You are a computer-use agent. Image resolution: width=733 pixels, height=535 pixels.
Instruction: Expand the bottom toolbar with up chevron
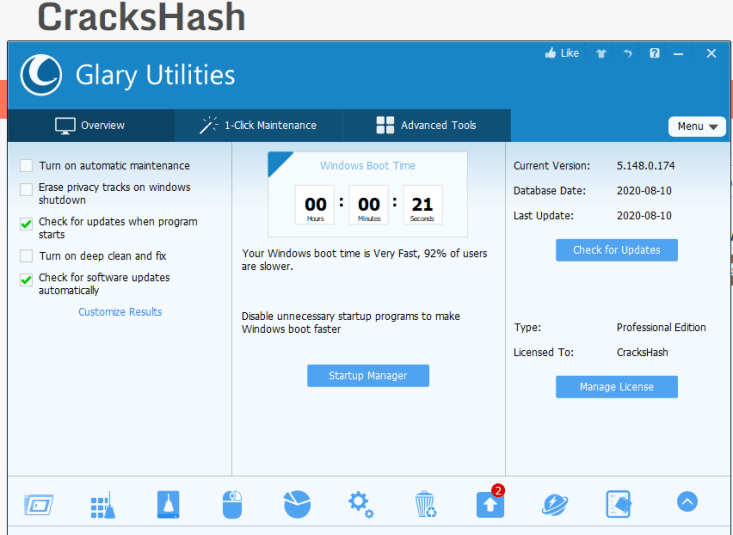click(x=687, y=502)
